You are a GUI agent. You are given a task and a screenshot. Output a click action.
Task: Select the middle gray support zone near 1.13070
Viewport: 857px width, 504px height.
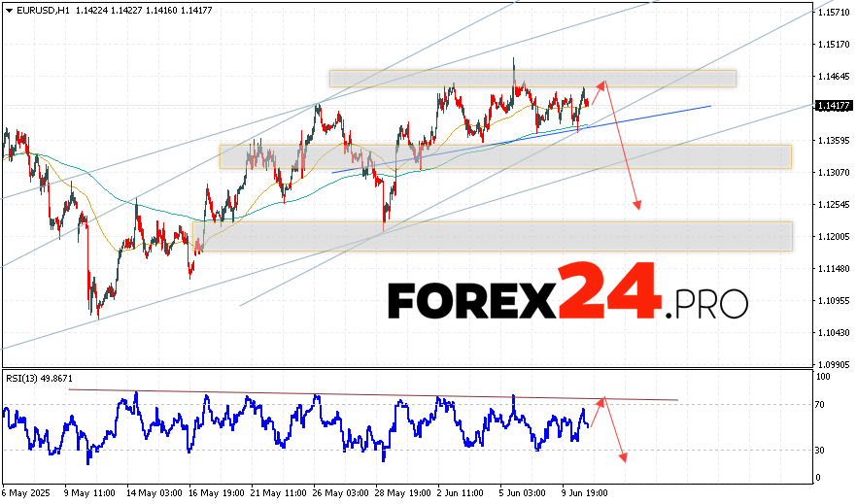(x=505, y=156)
